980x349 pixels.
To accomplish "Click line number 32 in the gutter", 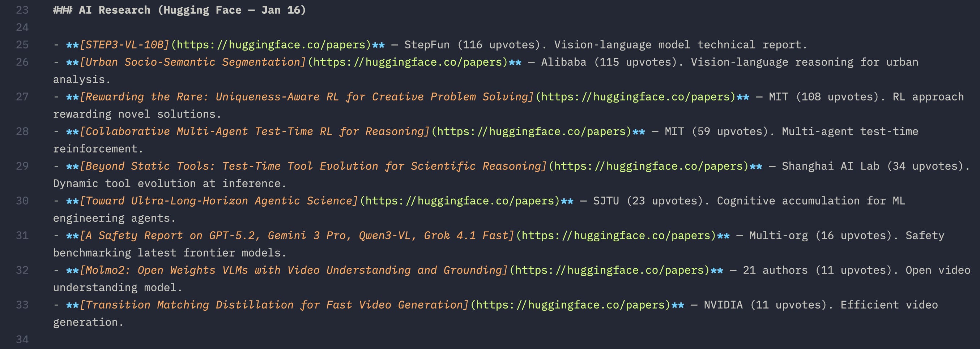I will pos(22,270).
